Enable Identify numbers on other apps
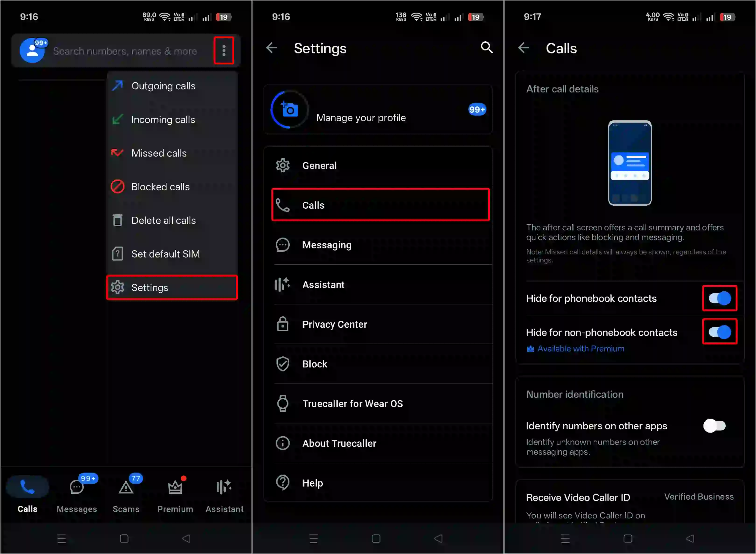The height and width of the screenshot is (554, 756). click(714, 426)
